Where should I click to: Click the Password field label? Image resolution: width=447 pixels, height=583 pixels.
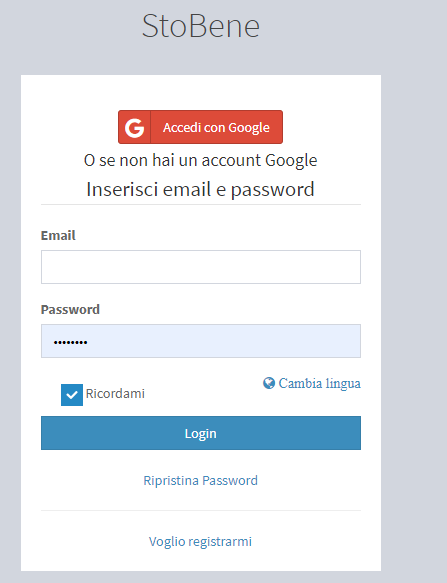pos(70,309)
